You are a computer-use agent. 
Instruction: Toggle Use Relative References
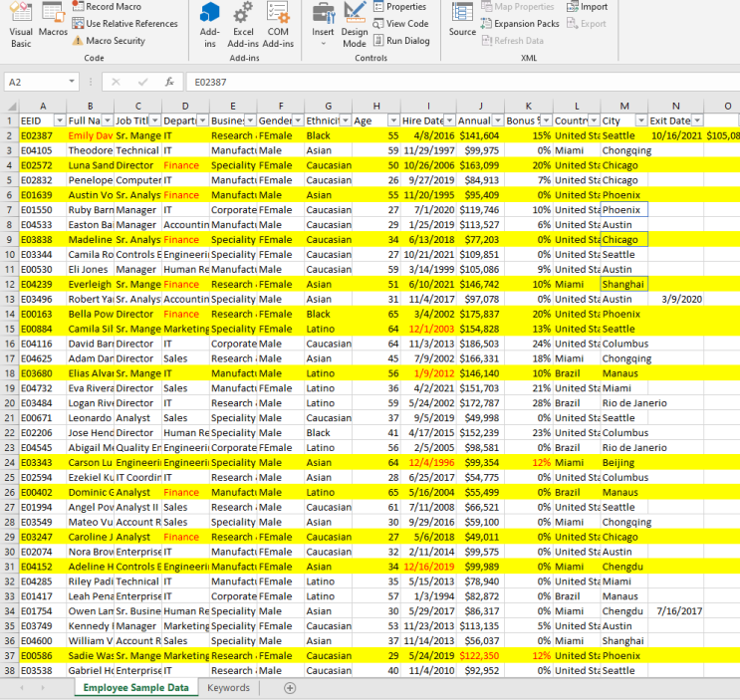pos(130,24)
